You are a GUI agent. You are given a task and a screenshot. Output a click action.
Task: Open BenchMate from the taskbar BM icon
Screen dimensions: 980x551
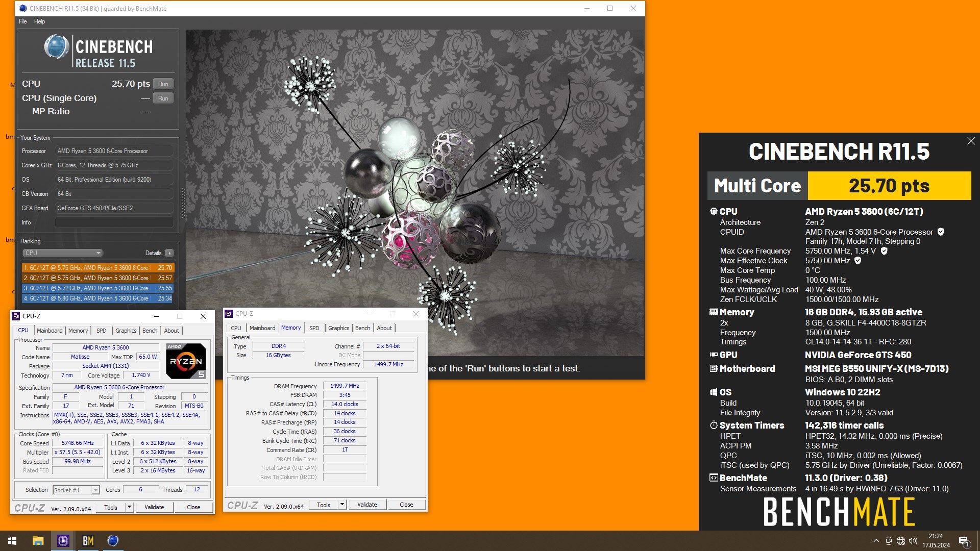(x=88, y=541)
